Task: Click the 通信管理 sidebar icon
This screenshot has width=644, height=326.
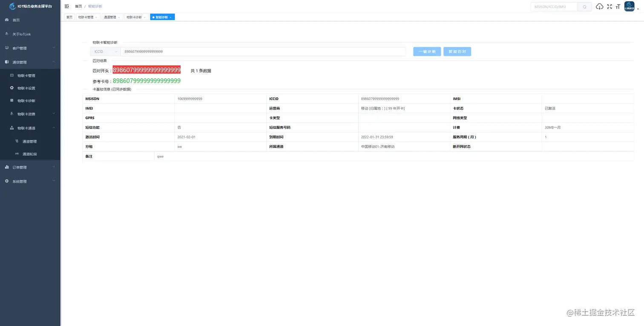Action: pyautogui.click(x=7, y=62)
